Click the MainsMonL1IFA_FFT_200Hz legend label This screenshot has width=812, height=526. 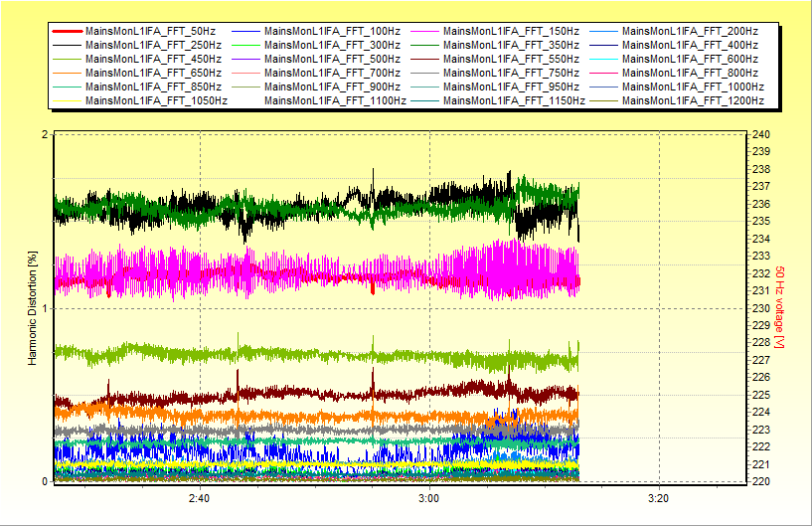click(x=690, y=32)
